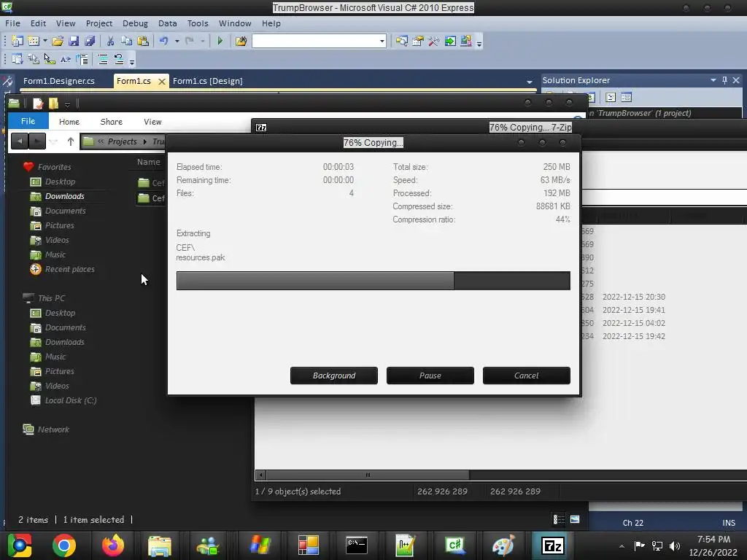Switch to Form1.cs [Design] tab

pyautogui.click(x=208, y=81)
